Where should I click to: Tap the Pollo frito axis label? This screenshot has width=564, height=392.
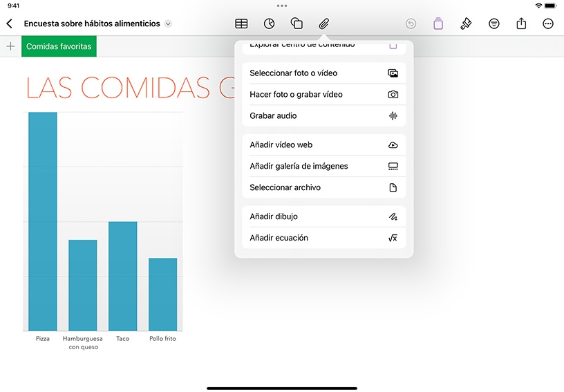pos(163,338)
